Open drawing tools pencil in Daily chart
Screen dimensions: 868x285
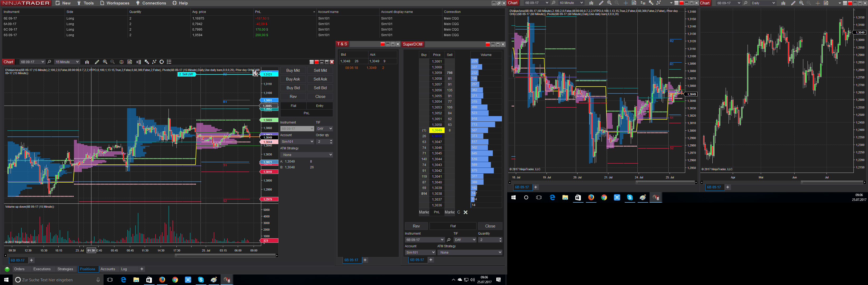[793, 3]
